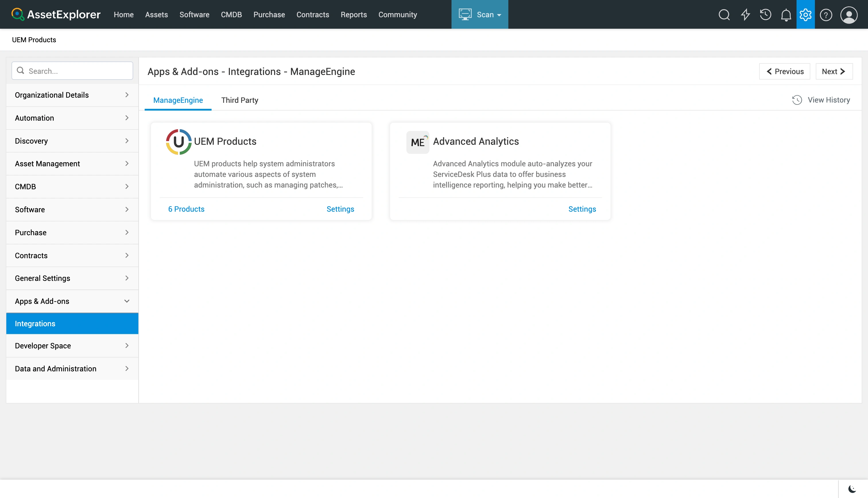
Task: Expand the Contracts sidebar section
Action: coord(72,255)
